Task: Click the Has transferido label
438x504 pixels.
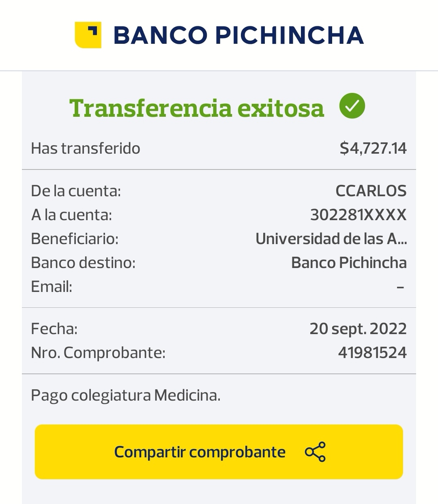Action: (86, 148)
